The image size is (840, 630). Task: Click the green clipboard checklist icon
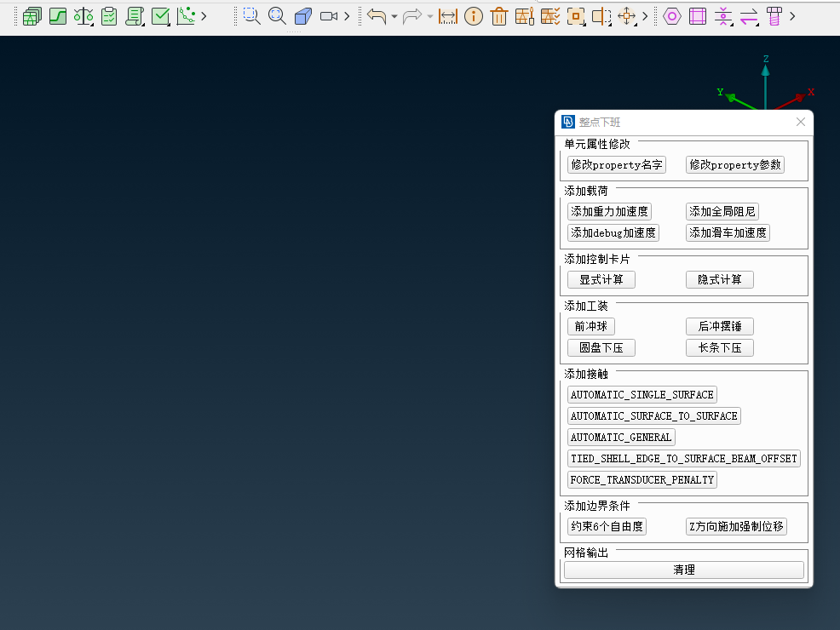point(109,16)
